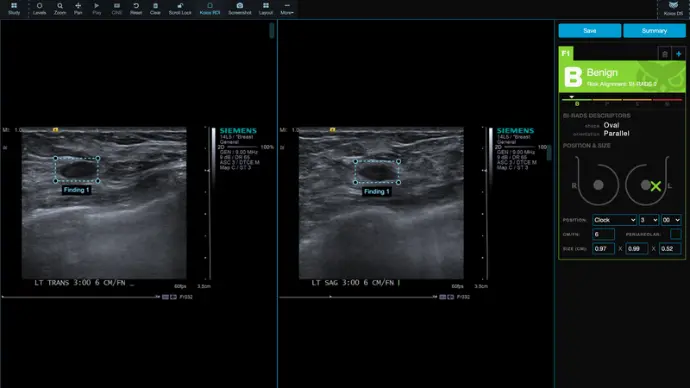Click the Cine toolbar icon
Screen dimensions: 690x388
[x=117, y=8]
